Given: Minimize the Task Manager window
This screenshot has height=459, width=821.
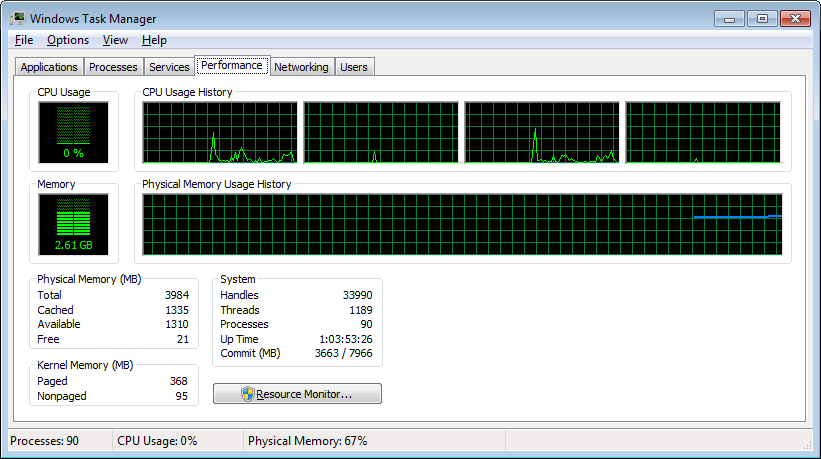Looking at the screenshot, I should coord(730,17).
